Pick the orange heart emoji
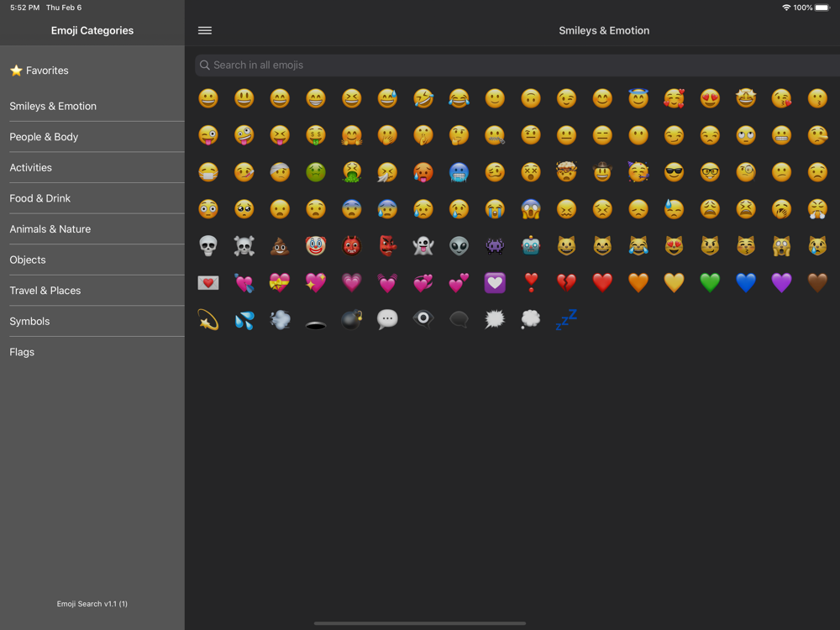This screenshot has width=840, height=630. [x=638, y=282]
